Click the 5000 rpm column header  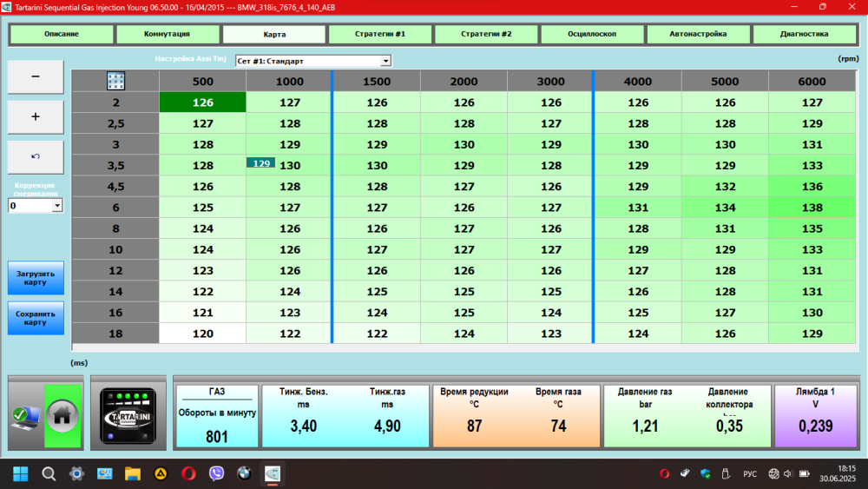click(725, 82)
